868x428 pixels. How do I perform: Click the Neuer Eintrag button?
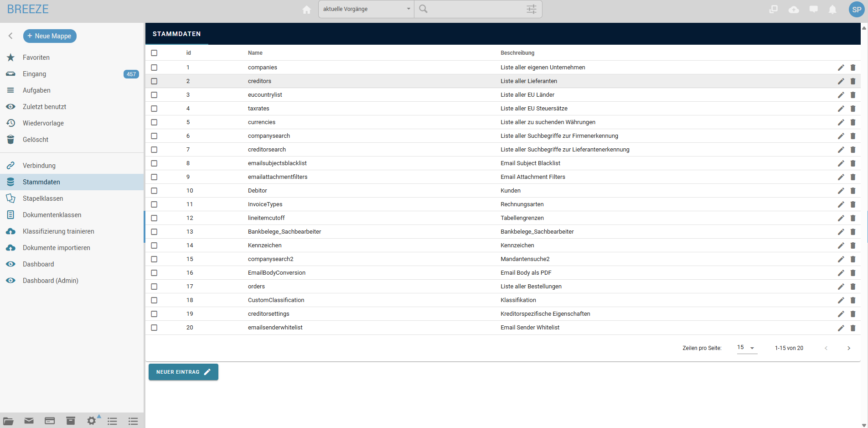183,372
